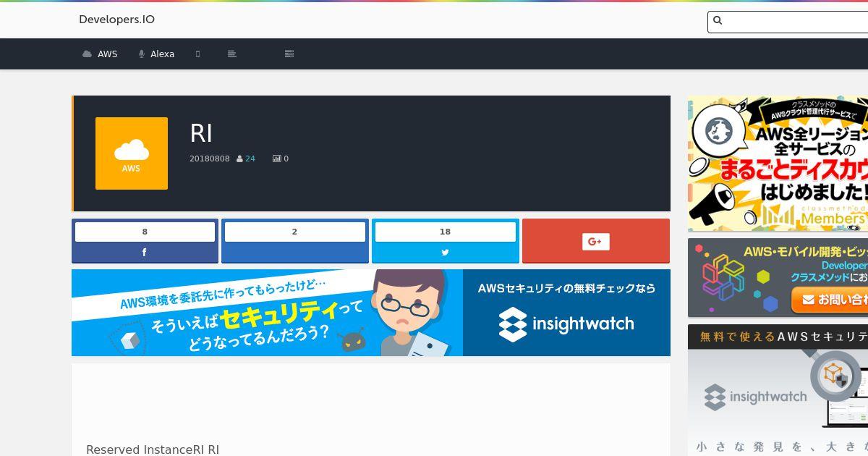The height and width of the screenshot is (456, 868).
Task: Click the person icon beside author 24
Action: pos(239,159)
